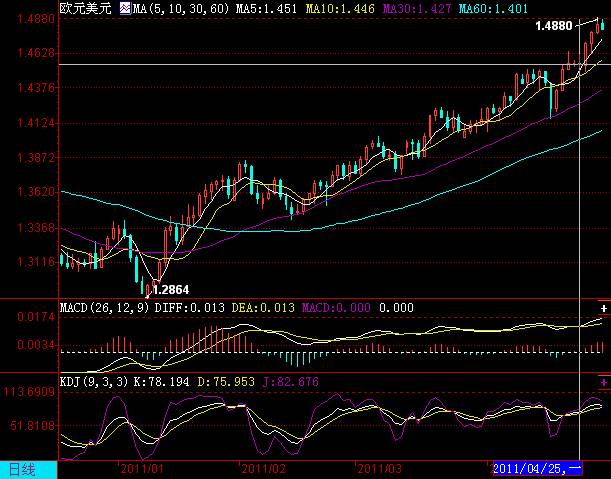The height and width of the screenshot is (479, 611).
Task: Click the 51.8108 KDJ axis label
Action: [33, 426]
